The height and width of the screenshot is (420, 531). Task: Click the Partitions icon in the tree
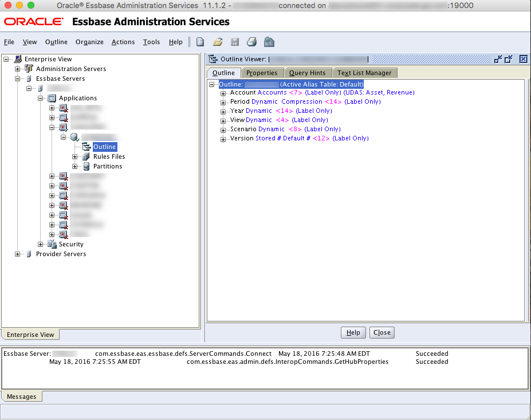[85, 166]
